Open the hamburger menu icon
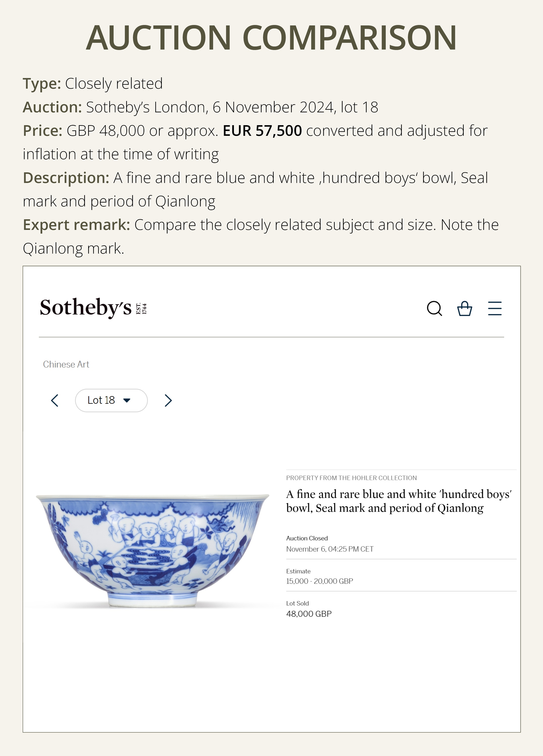 495,308
